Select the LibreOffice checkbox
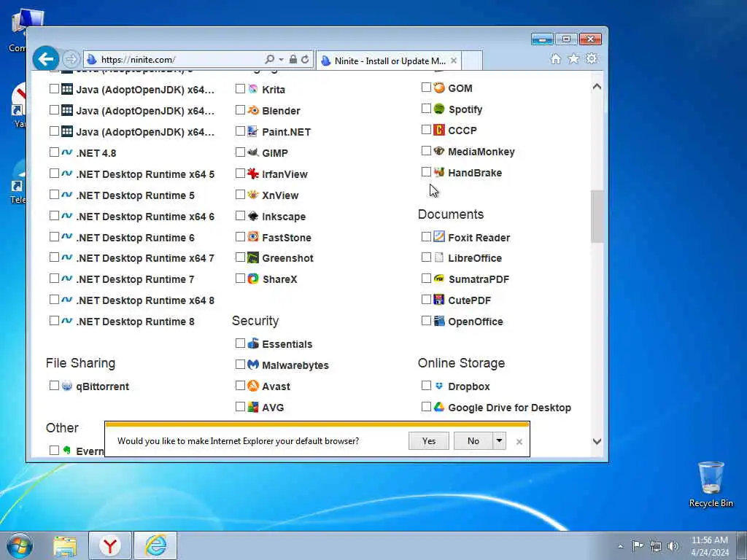 426,257
